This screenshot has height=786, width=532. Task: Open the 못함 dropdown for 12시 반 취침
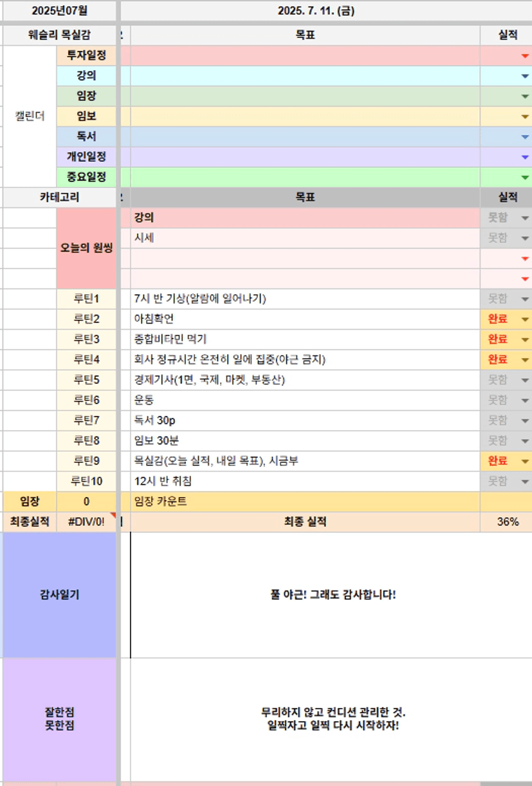coord(525,482)
